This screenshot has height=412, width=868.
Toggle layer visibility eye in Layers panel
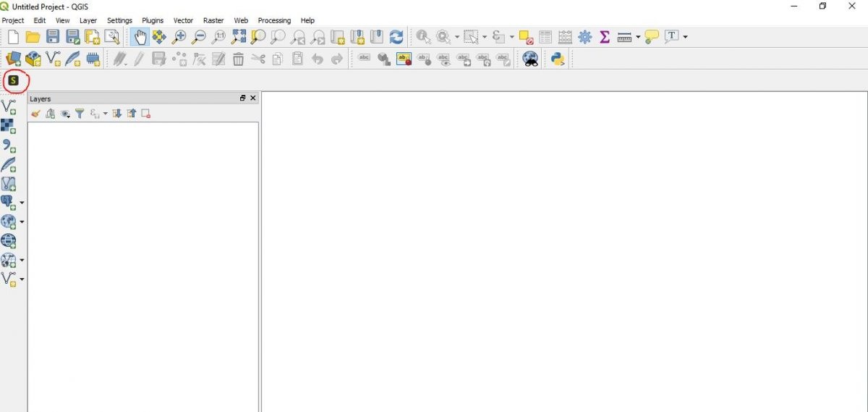click(65, 114)
